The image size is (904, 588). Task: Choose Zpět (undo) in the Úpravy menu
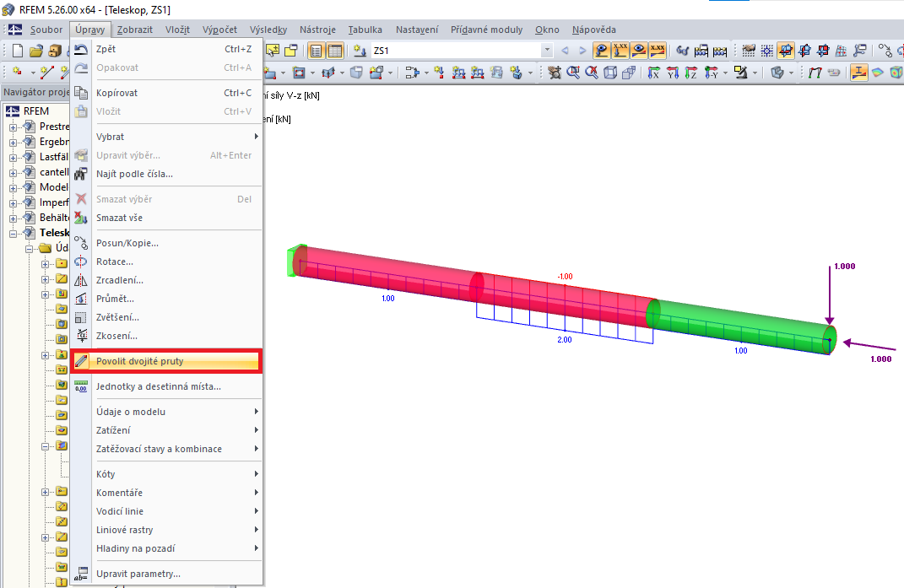[x=166, y=49]
